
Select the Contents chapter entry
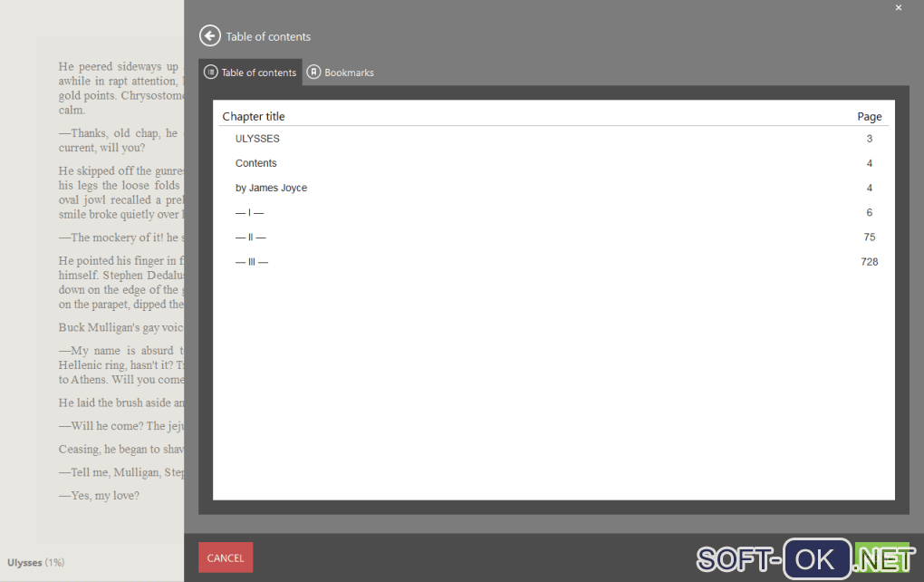(x=553, y=163)
